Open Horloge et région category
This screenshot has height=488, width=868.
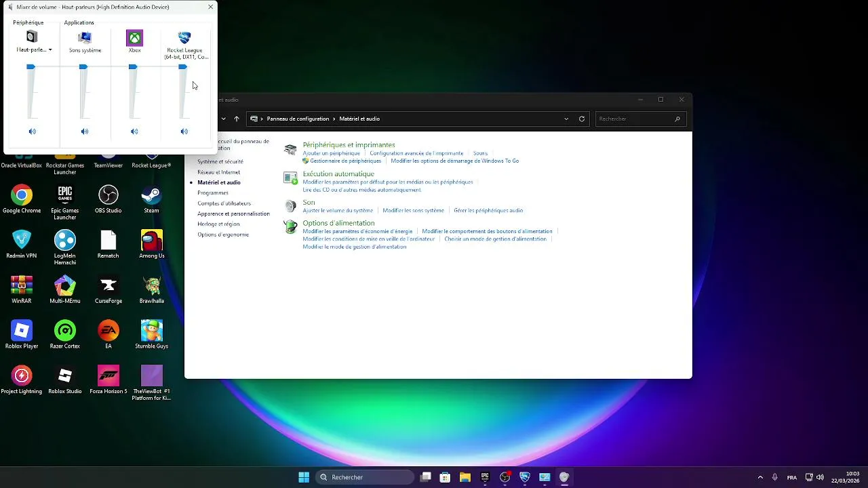[x=218, y=224]
